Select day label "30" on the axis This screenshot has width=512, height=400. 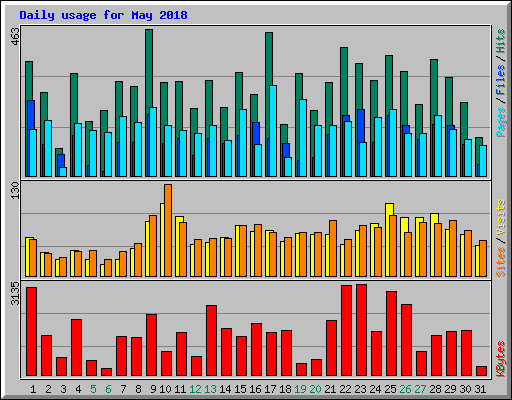click(x=465, y=389)
